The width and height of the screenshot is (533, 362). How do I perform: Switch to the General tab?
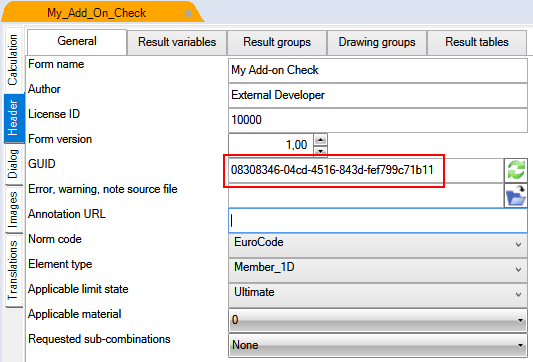77,41
